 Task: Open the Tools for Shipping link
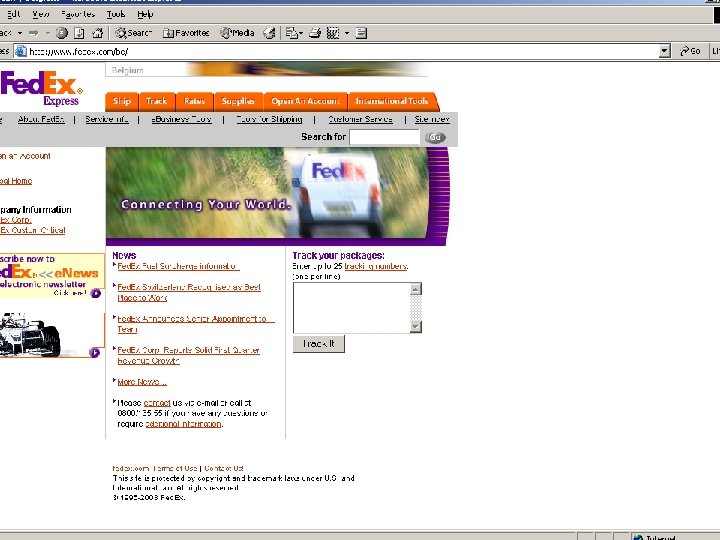point(269,119)
